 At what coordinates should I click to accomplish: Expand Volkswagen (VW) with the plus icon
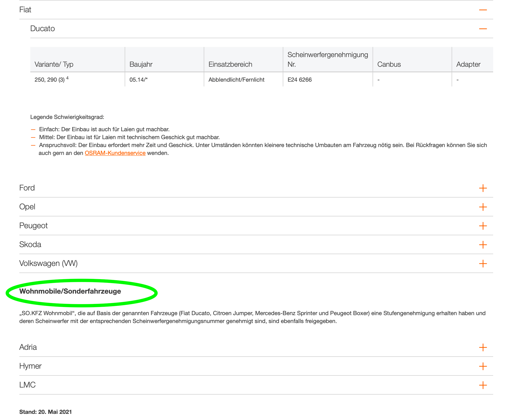click(x=483, y=264)
